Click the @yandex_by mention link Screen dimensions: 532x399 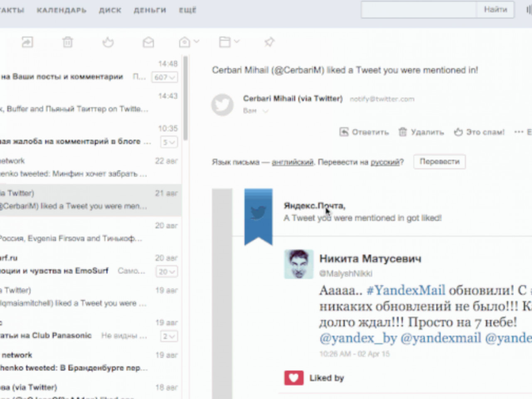coord(358,338)
